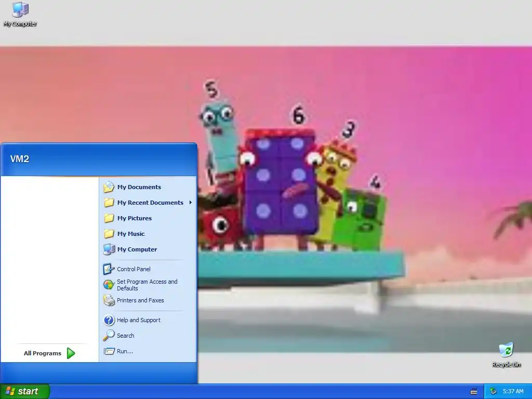Image resolution: width=532 pixels, height=399 pixels.
Task: Click the My Documents folder icon
Action: click(109, 187)
